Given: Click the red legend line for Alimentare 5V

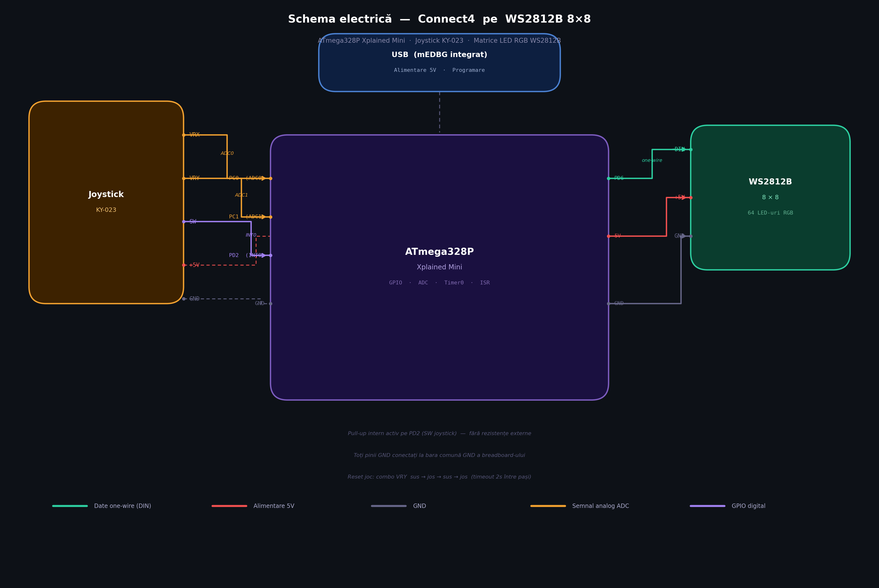Looking at the screenshot, I should click(230, 506).
